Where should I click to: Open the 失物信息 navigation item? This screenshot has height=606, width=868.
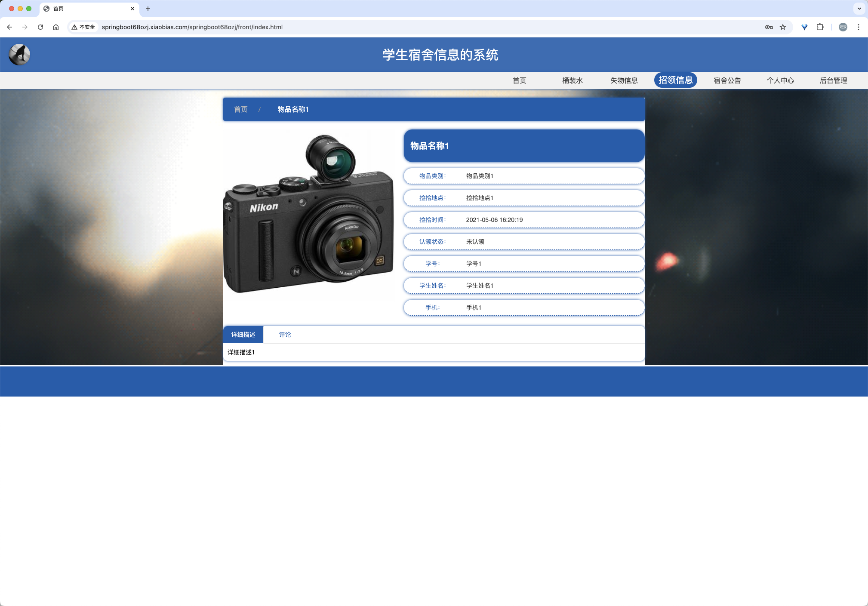coord(624,80)
